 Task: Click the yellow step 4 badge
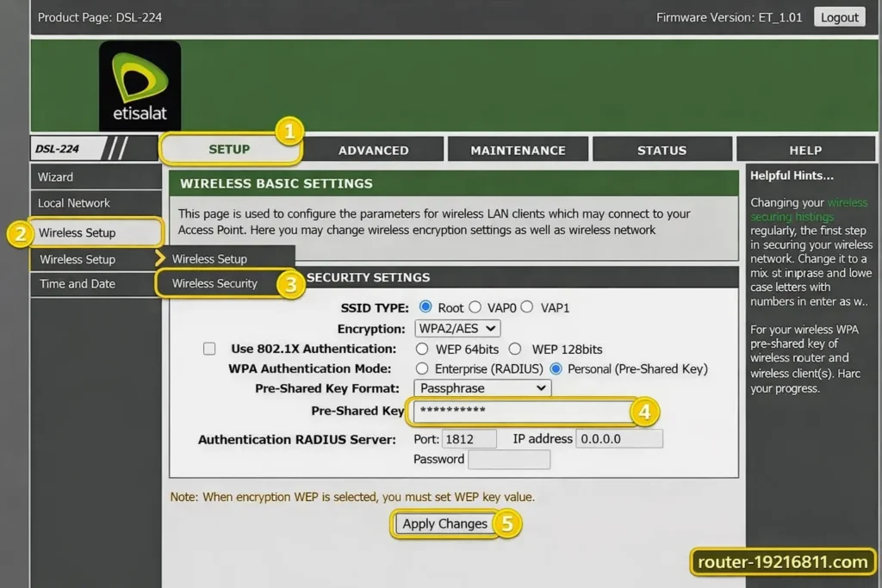644,412
